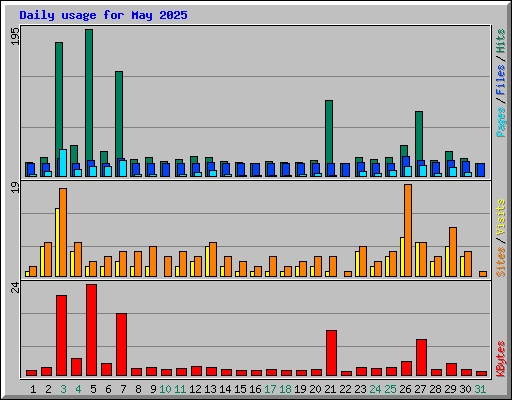Click the Hits legend label
Screen dimensions: 512x400
(500, 41)
